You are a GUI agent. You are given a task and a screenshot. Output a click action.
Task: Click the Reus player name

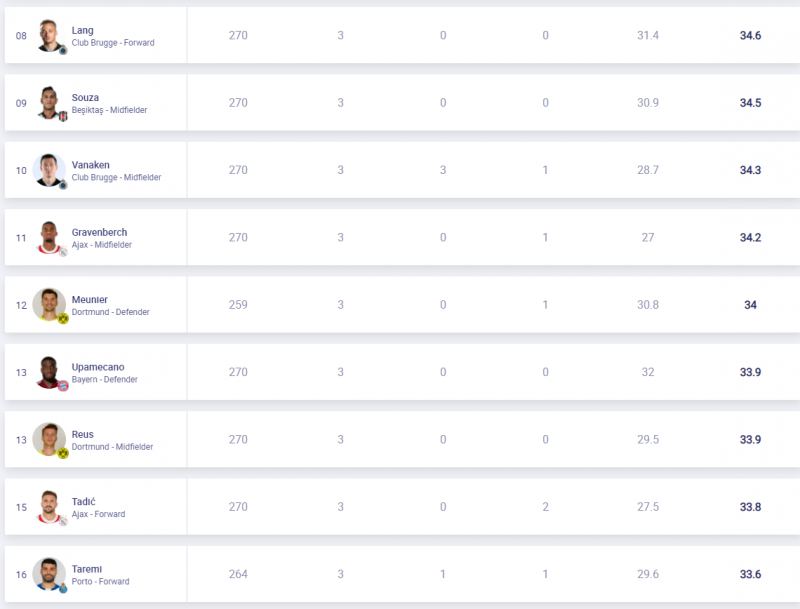[82, 434]
